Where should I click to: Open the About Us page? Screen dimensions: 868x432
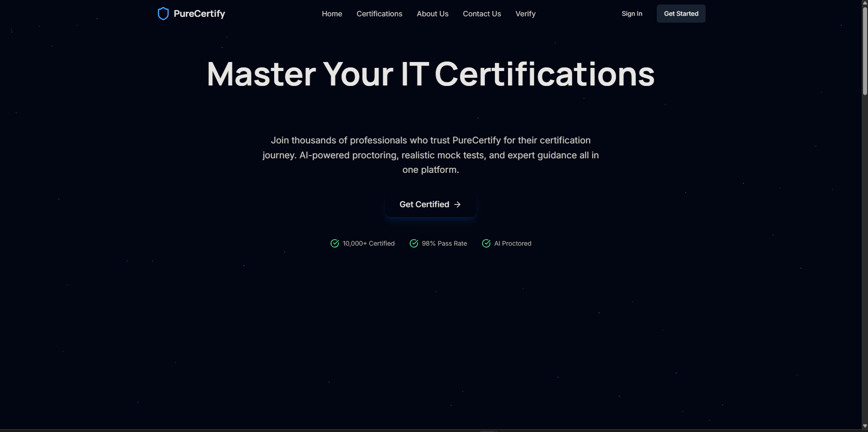[432, 14]
